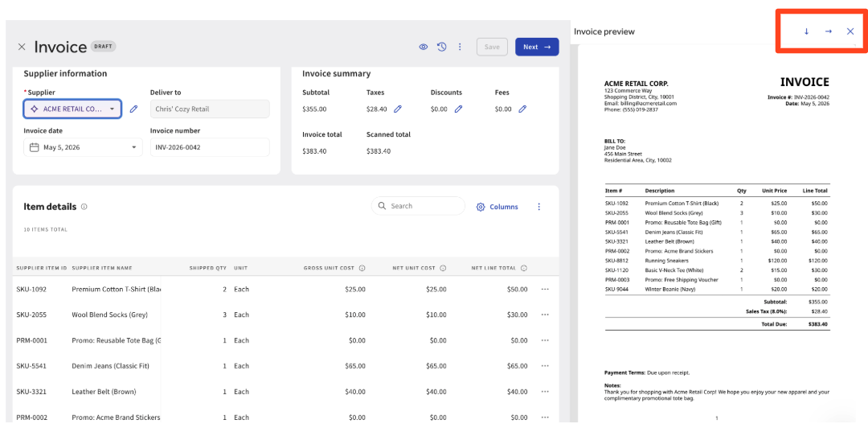This screenshot has height=428, width=868.
Task: Close the invoice with the X icon
Action: click(x=22, y=47)
